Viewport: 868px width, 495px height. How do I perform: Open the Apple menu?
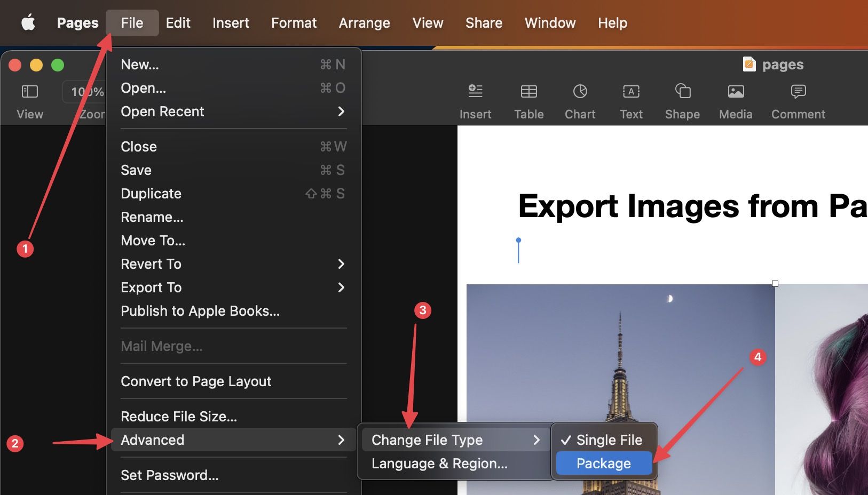coord(28,23)
